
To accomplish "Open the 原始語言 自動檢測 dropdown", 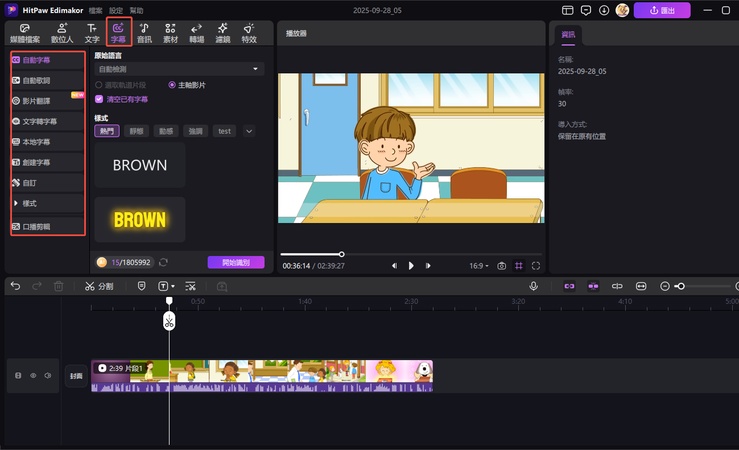I will coord(179,69).
